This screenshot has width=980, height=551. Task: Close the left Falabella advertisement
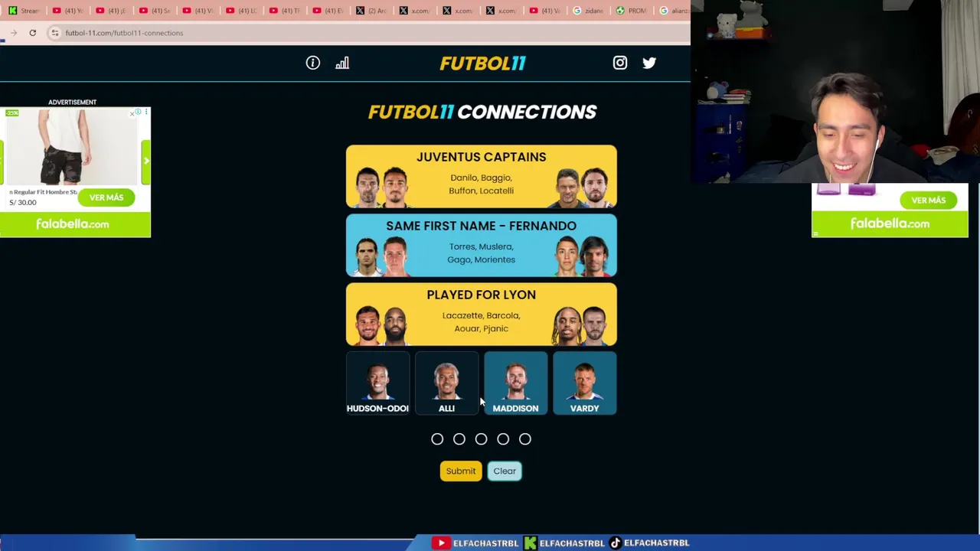coord(132,113)
